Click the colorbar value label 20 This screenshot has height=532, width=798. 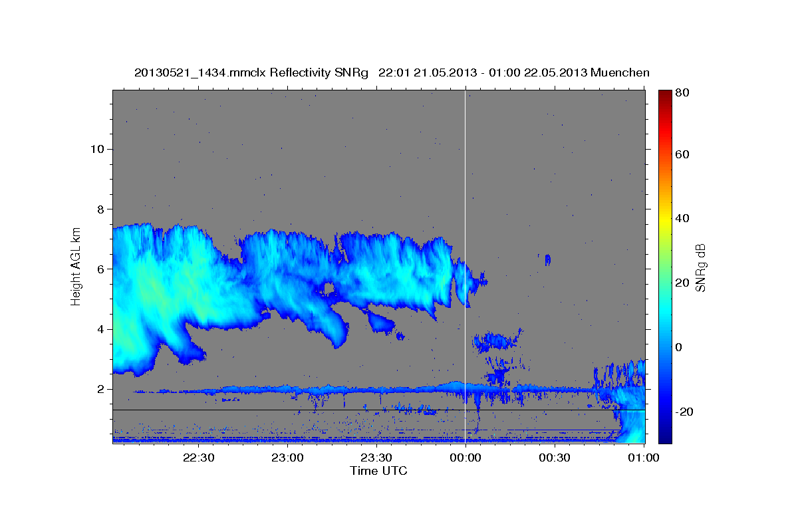click(682, 283)
